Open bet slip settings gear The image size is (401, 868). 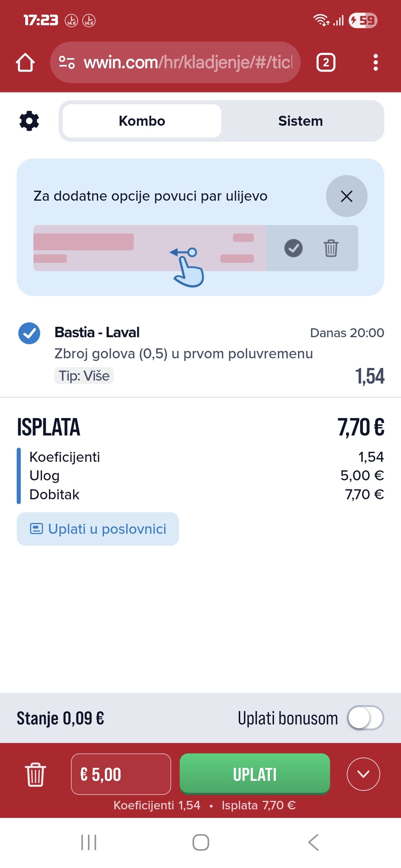click(29, 121)
